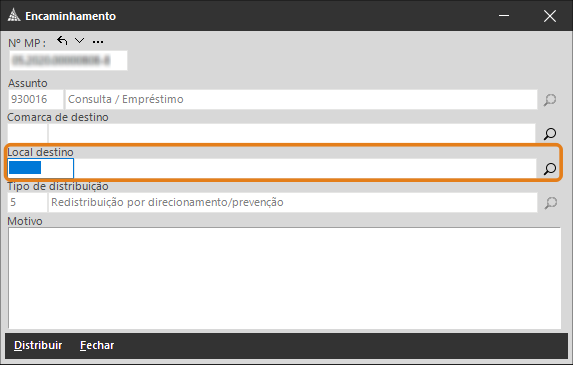Minimize the Encaminhamento window
573x365 pixels.
(x=504, y=16)
